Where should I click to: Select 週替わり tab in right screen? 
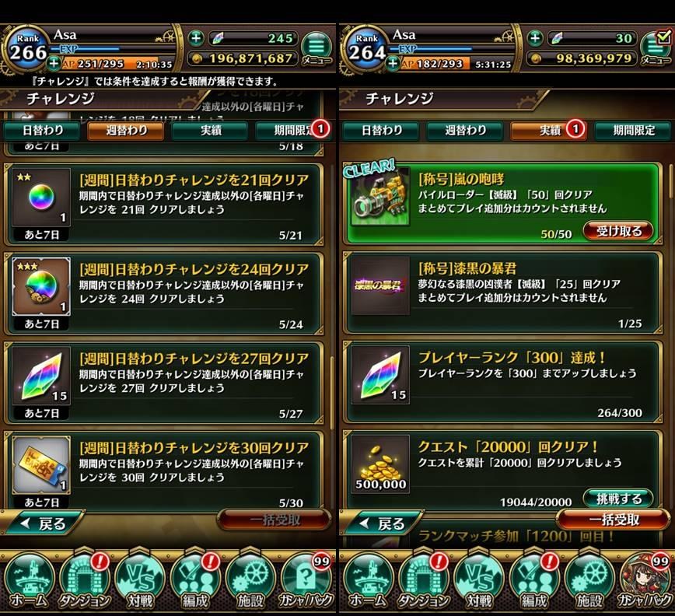464,130
